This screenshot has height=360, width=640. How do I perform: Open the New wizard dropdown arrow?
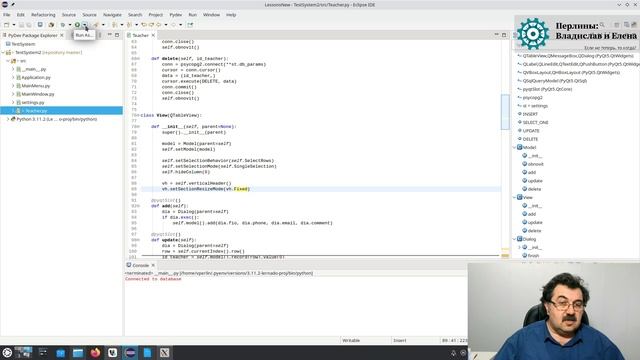(x=13, y=25)
